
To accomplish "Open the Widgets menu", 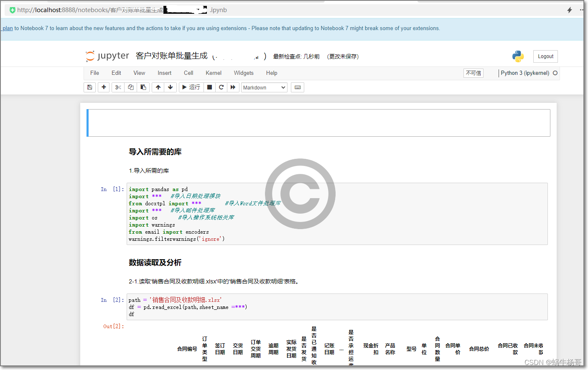I will click(244, 73).
